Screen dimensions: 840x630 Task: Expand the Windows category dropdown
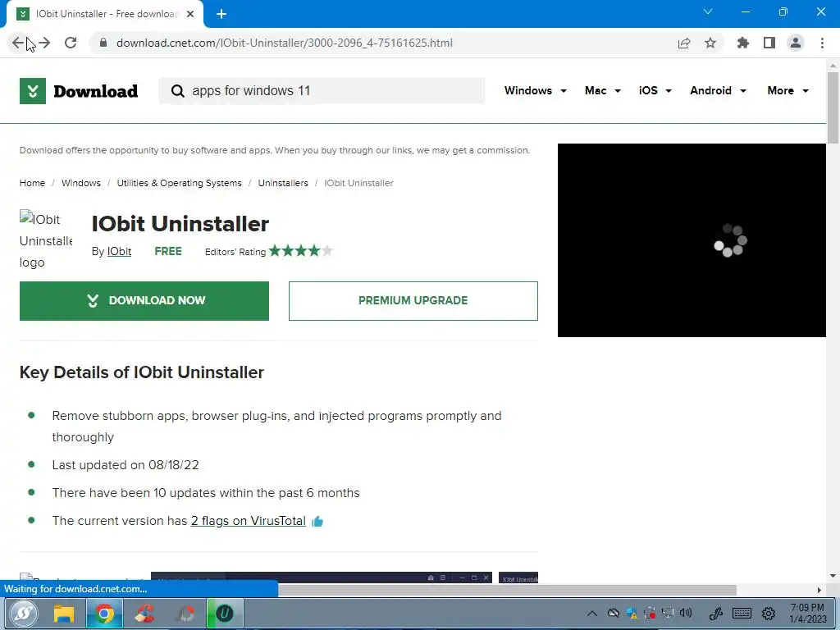(x=535, y=90)
